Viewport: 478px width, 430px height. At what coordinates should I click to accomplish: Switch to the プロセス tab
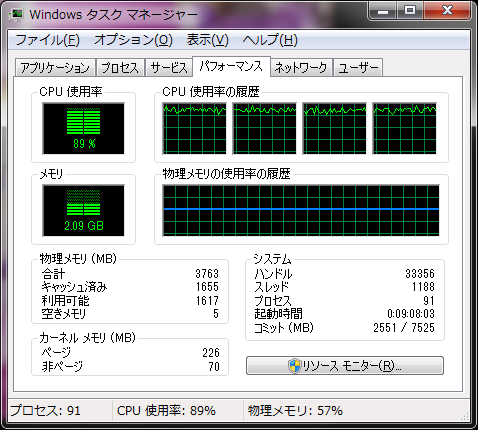click(120, 68)
